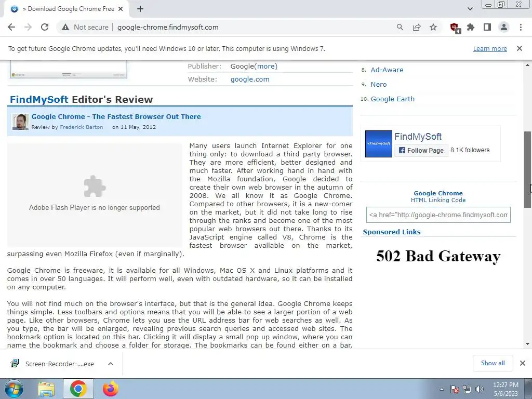
Task: Click the scrollbar down arrow
Action: [x=527, y=344]
